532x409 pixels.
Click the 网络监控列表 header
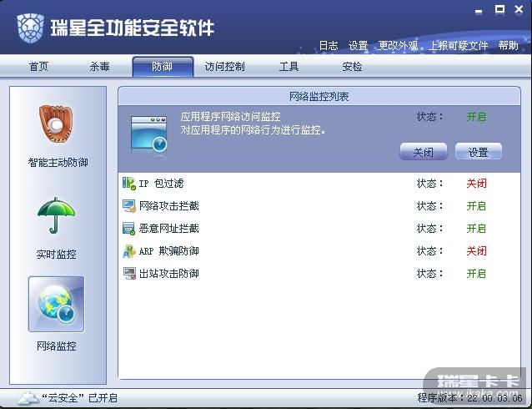[x=319, y=97]
